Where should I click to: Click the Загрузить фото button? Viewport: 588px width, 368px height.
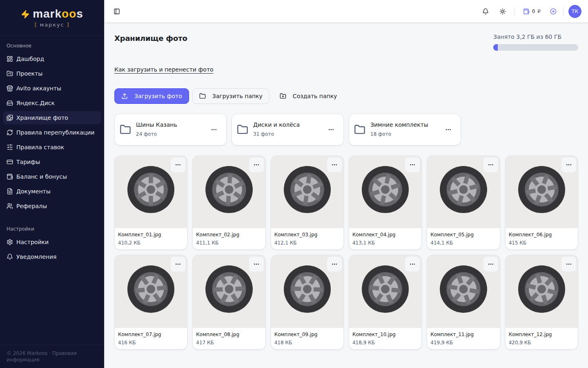[x=151, y=96]
